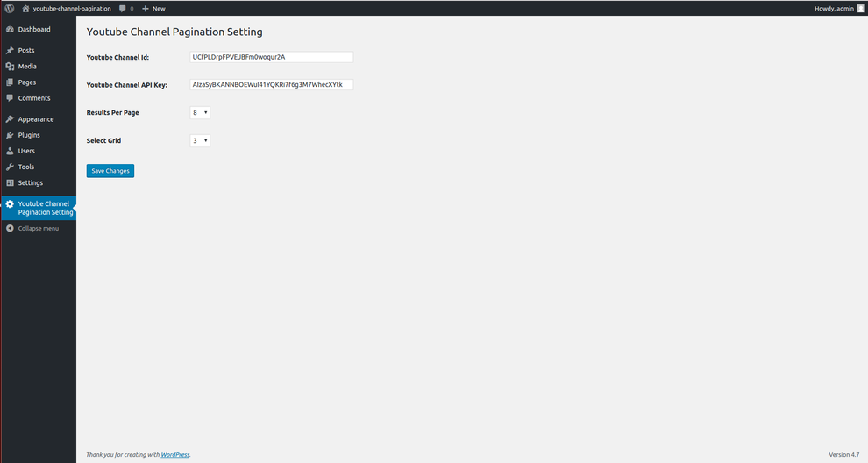868x463 pixels.
Task: Click the Appearance paintbrush icon
Action: tap(10, 119)
